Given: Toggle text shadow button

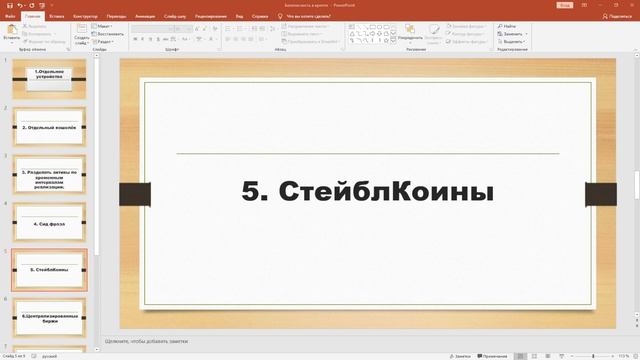Looking at the screenshot, I should point(158,39).
